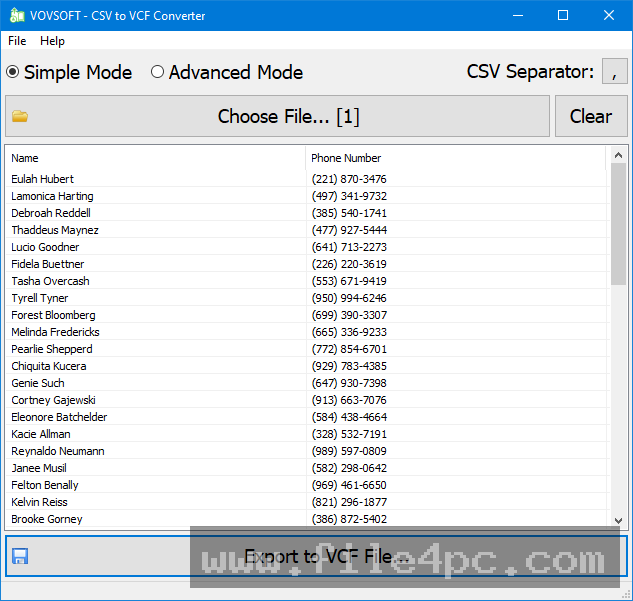This screenshot has height=601, width=633.
Task: Click phone number (641) 713-2273
Action: click(x=349, y=247)
